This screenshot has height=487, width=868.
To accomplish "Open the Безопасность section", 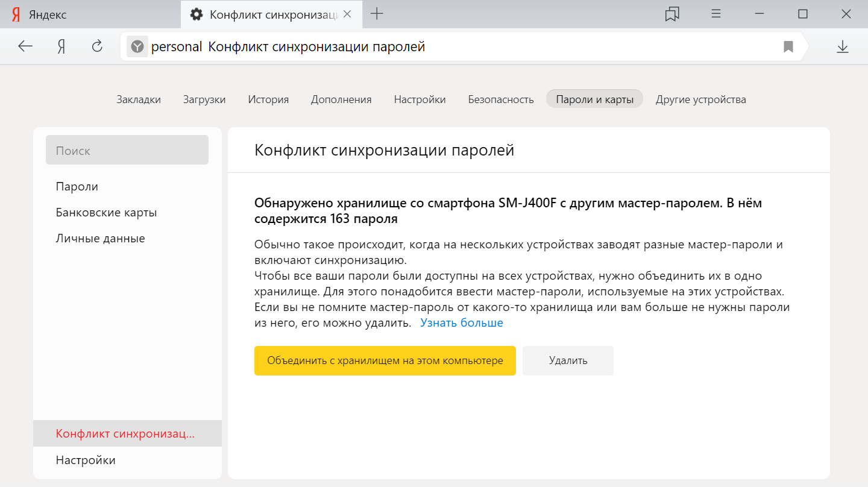I will pos(501,99).
